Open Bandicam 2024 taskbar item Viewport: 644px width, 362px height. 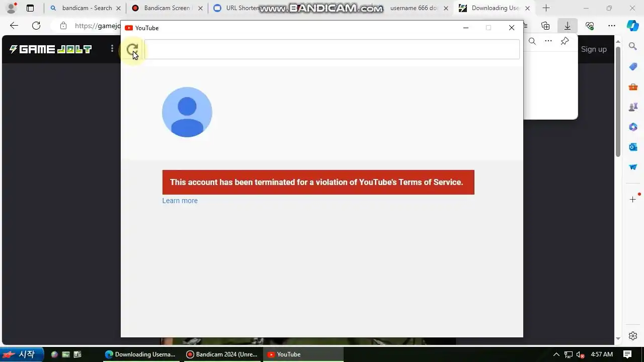click(x=221, y=354)
